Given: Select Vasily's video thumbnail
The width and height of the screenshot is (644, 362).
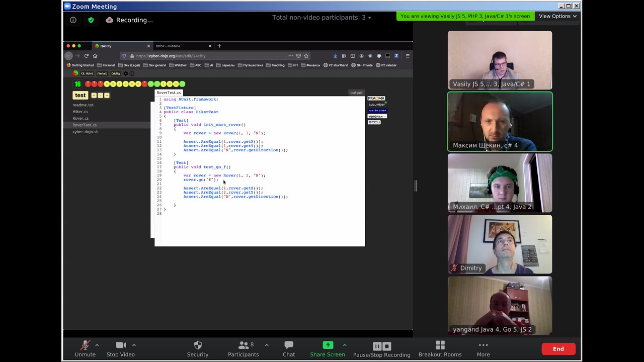Looking at the screenshot, I should pyautogui.click(x=500, y=60).
